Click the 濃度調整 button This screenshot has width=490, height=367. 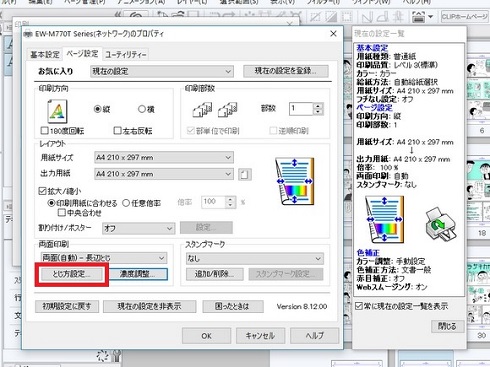138,274
